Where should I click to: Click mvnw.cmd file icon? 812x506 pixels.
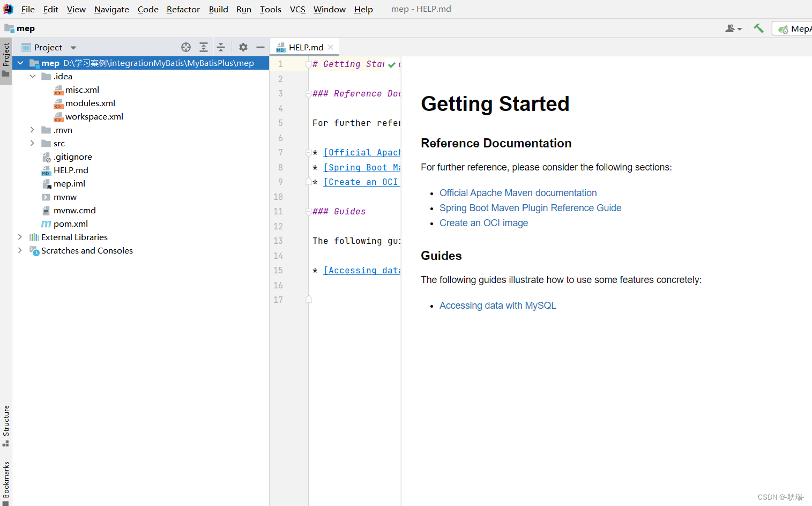tap(46, 211)
